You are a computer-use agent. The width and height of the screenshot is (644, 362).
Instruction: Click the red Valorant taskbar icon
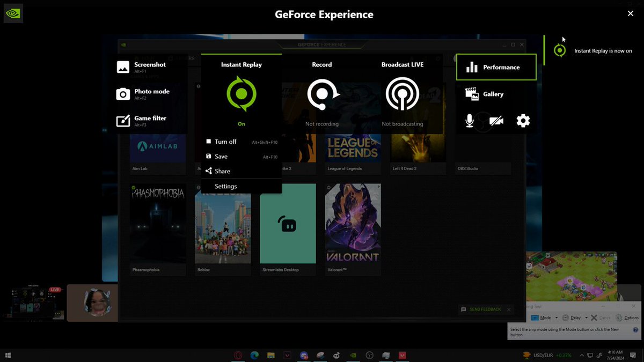click(402, 355)
